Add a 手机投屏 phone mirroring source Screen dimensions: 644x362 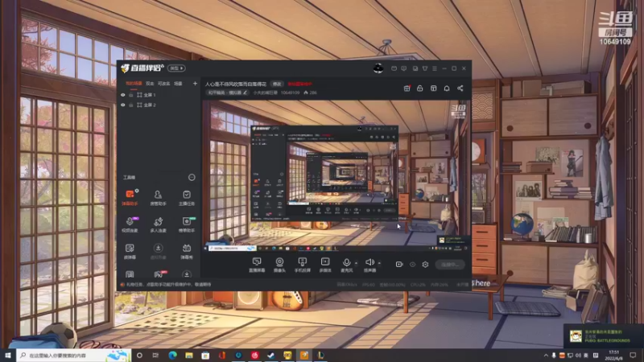303,265
